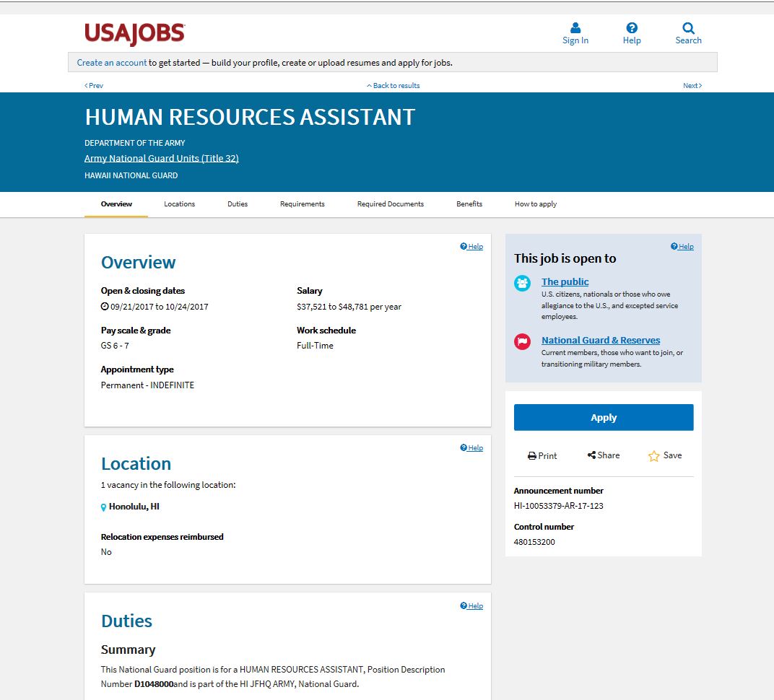Share this job posting
Image resolution: width=774 pixels, height=700 pixels.
(603, 455)
